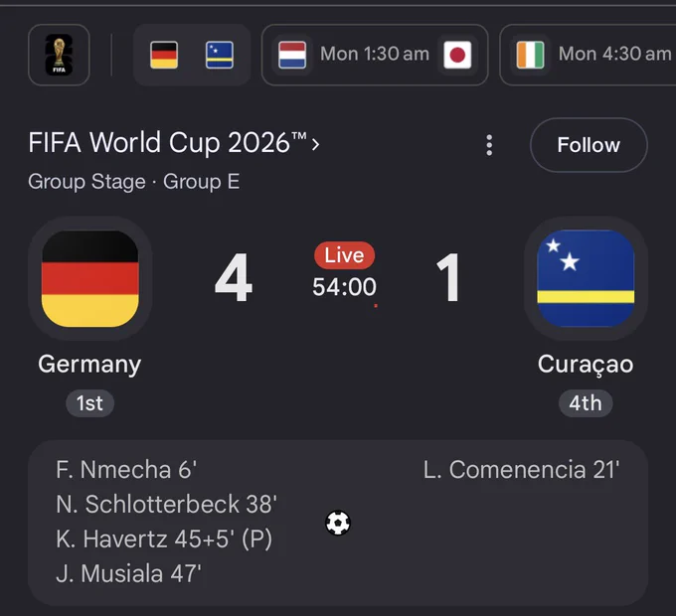Click the red Live indicator badge
The width and height of the screenshot is (676, 616).
point(345,255)
